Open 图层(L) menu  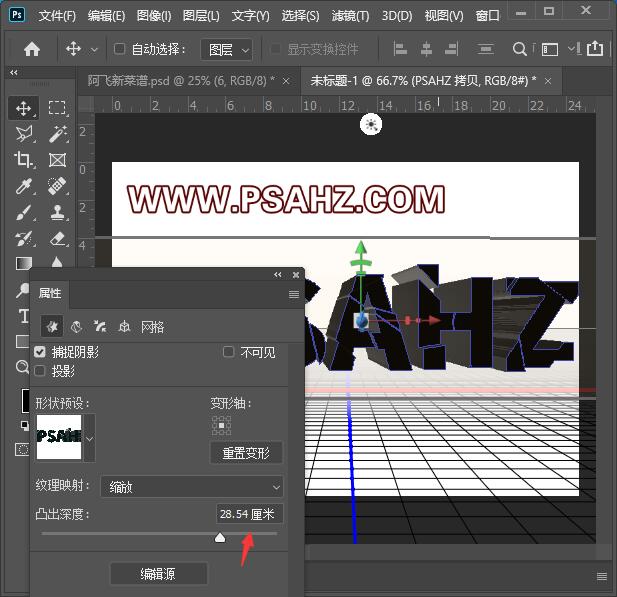point(201,16)
